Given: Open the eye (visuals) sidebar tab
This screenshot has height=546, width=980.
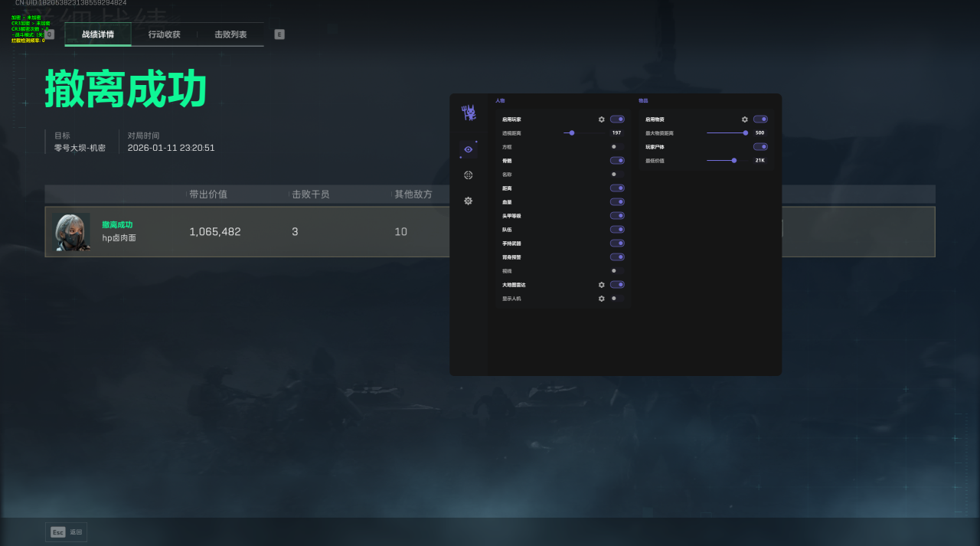Looking at the screenshot, I should 469,149.
